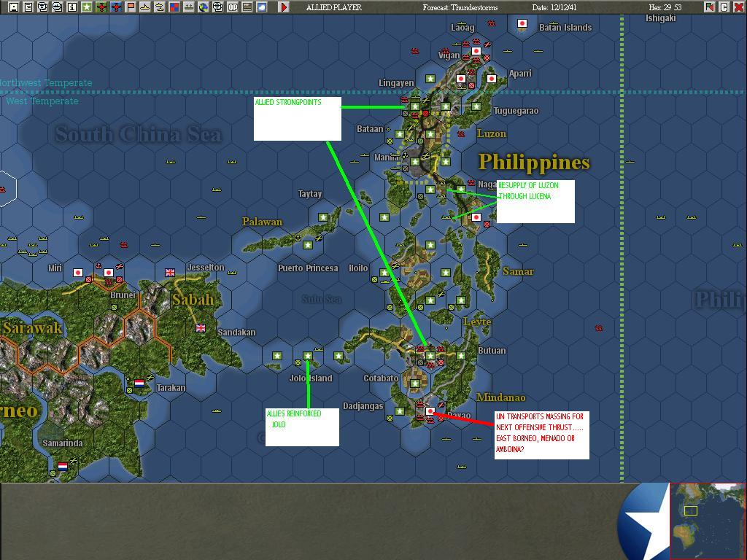Click the cloud weather toolbar icon
Image resolution: width=747 pixels, height=560 pixels.
click(262, 7)
